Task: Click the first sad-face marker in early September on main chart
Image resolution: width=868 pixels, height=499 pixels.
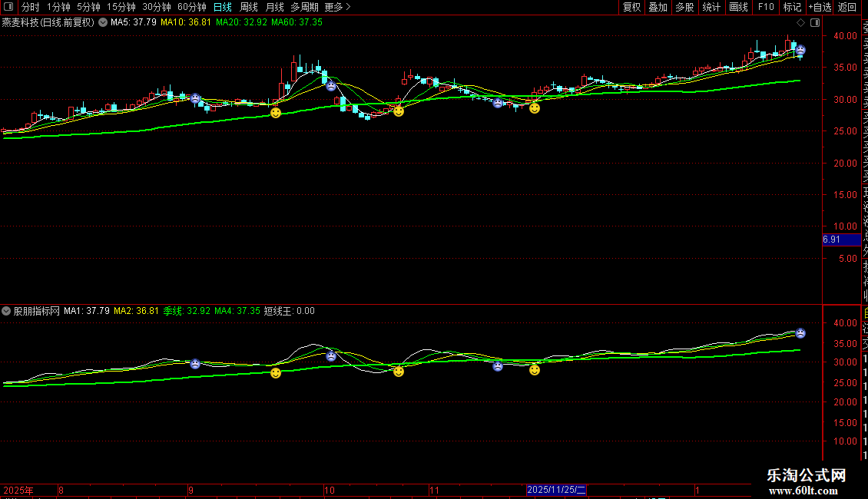Action: point(195,98)
